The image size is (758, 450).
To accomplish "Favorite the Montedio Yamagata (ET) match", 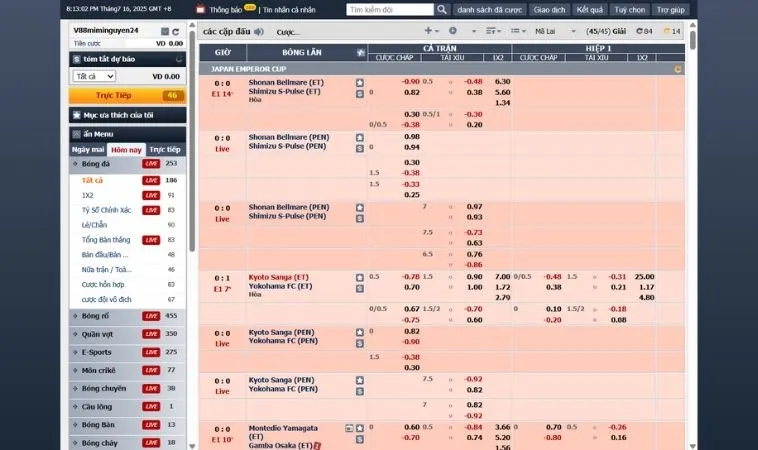I will tap(360, 428).
